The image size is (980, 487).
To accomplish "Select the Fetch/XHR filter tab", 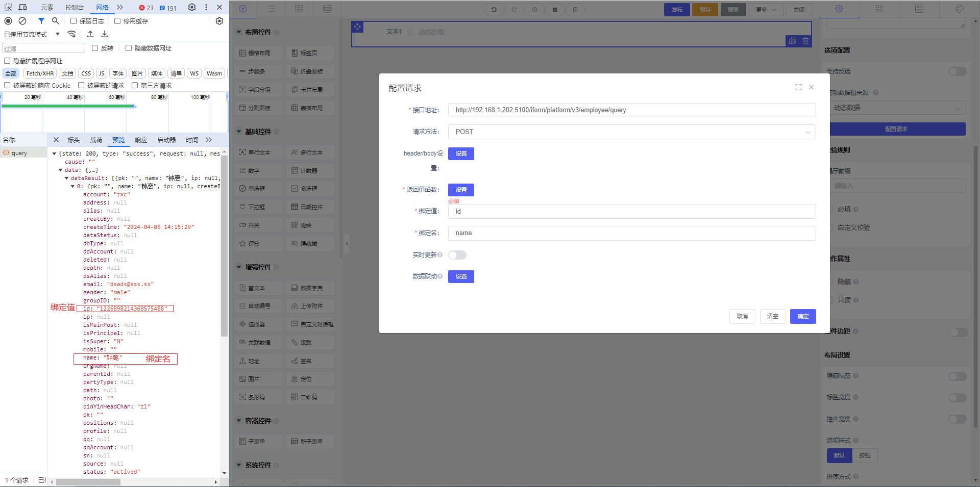I will 40,73.
